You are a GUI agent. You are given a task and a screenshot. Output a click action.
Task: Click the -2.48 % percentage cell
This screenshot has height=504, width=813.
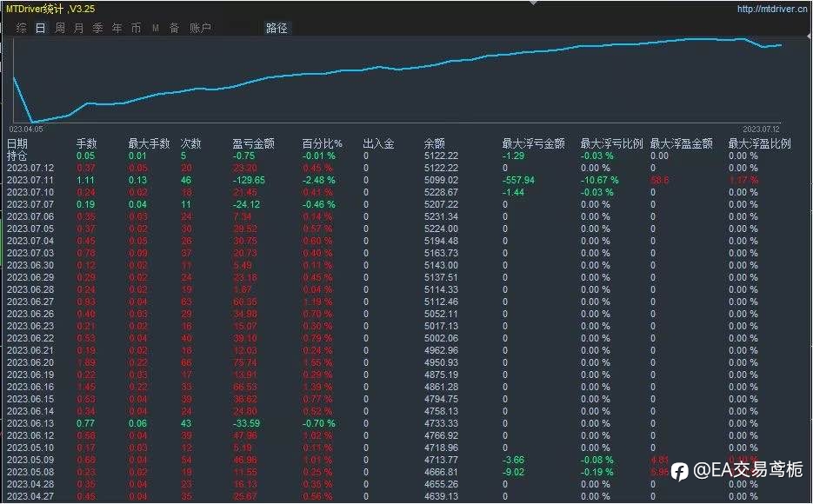tap(319, 180)
